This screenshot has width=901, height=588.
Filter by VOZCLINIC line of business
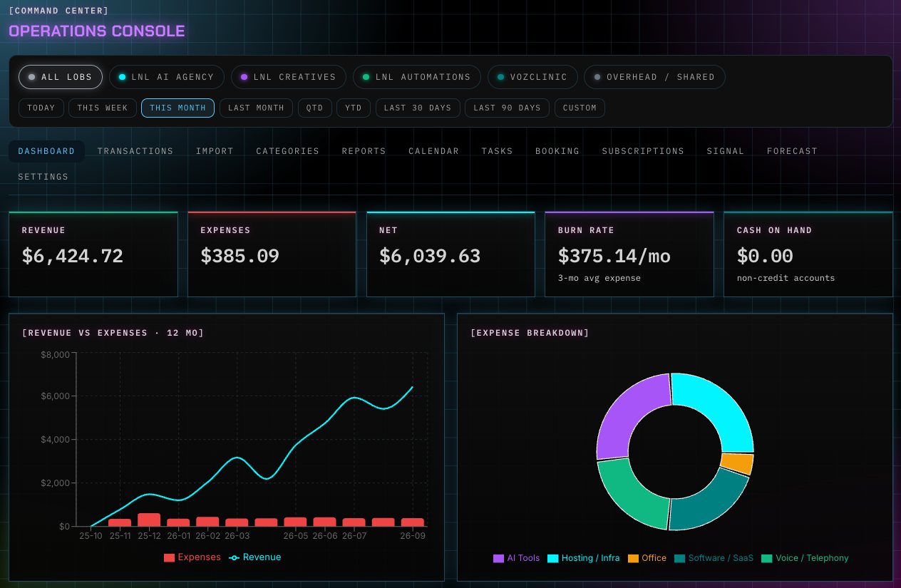[532, 77]
